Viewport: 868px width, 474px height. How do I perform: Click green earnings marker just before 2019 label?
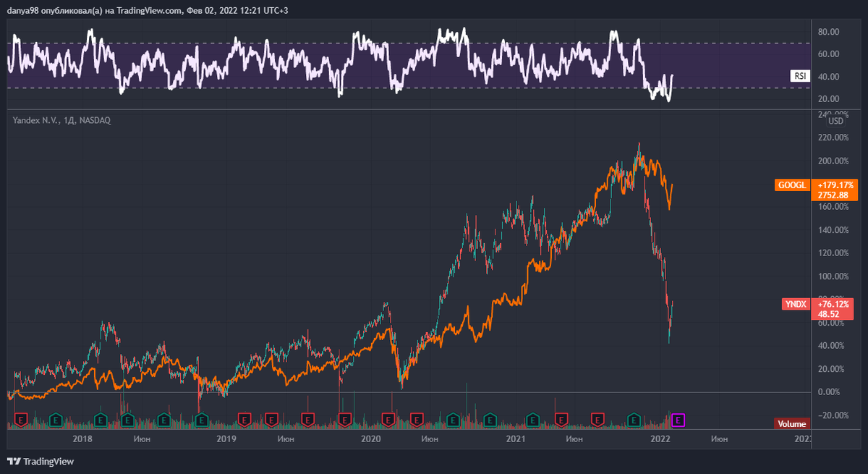(200, 420)
